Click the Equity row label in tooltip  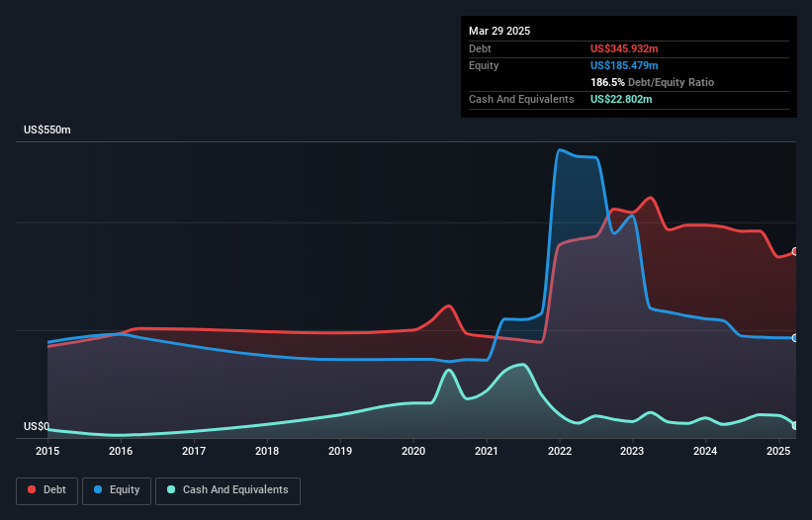point(484,65)
